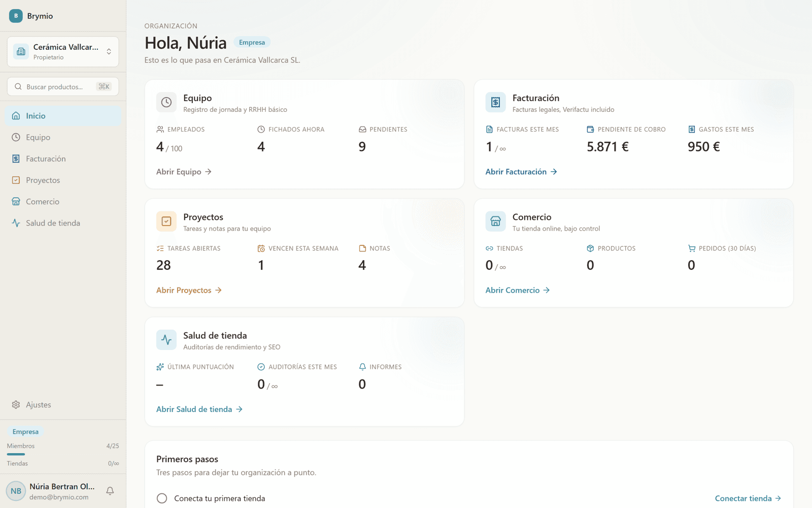Click the Pedidos shopping cart icon
This screenshot has height=508, width=812.
coord(692,248)
